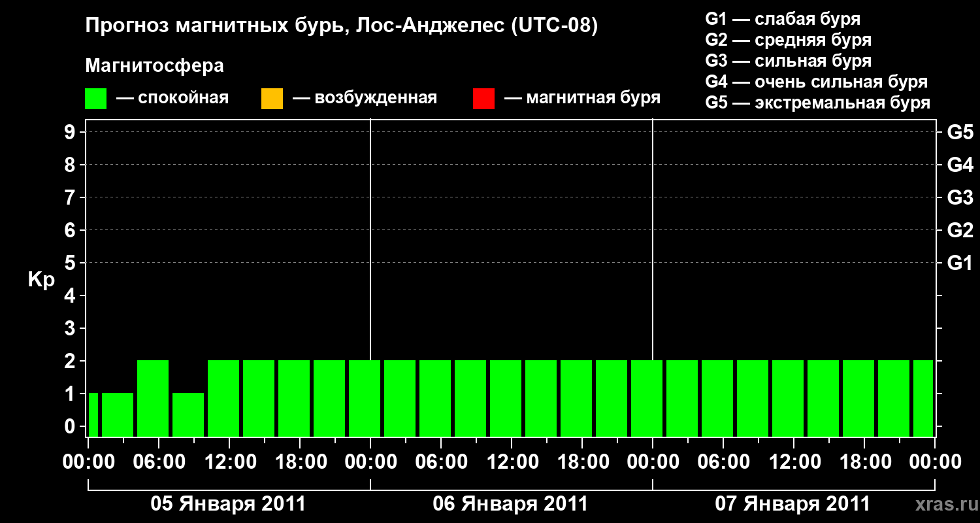Click the 'G4 — очень сильная буря' legend line

(x=817, y=82)
